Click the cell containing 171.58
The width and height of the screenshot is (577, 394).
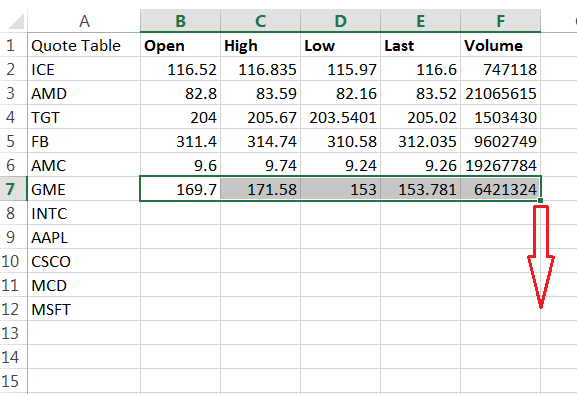[261, 189]
